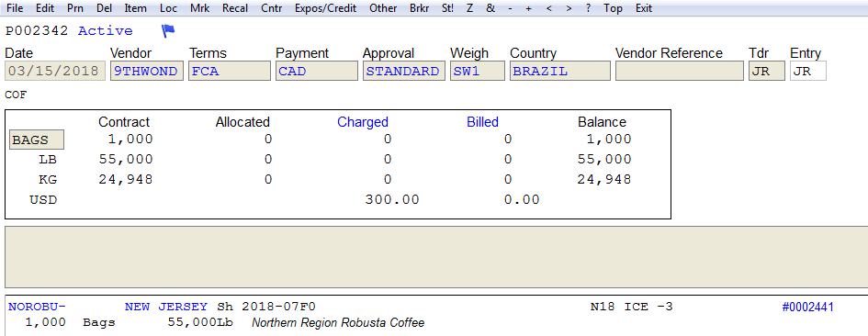The image size is (868, 336).
Task: Click the KG row label
Action: point(48,179)
